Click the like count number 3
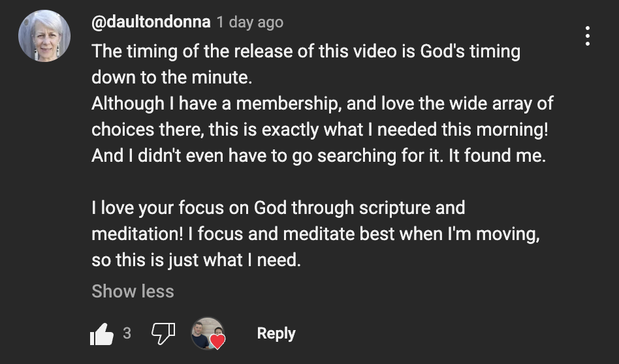 [127, 333]
